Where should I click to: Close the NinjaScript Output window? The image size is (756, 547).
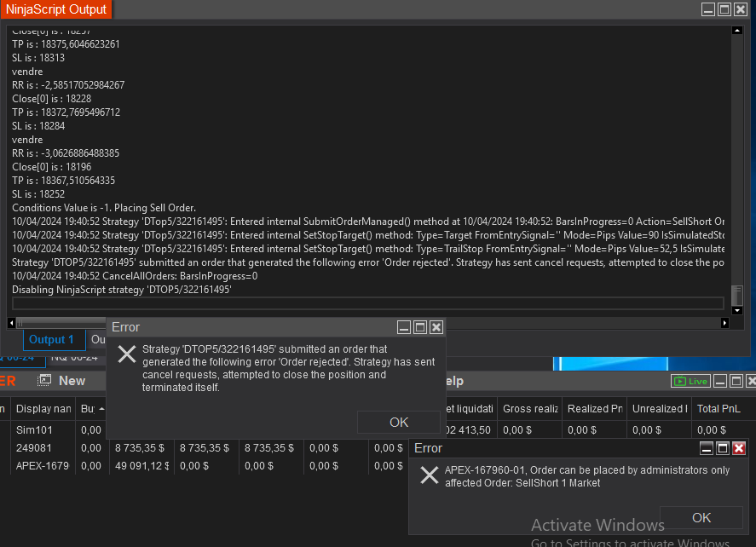[741, 9]
